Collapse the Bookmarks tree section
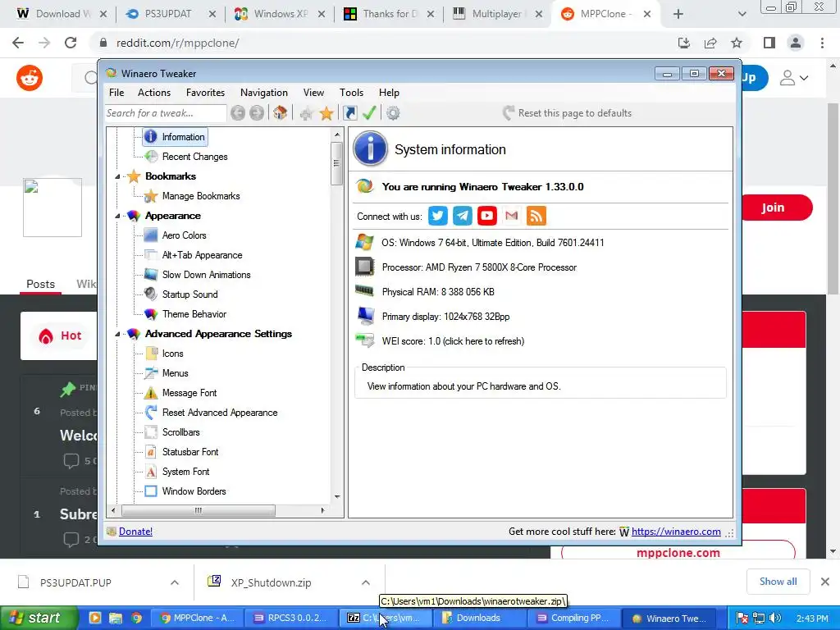Image resolution: width=840 pixels, height=630 pixels. click(x=117, y=177)
